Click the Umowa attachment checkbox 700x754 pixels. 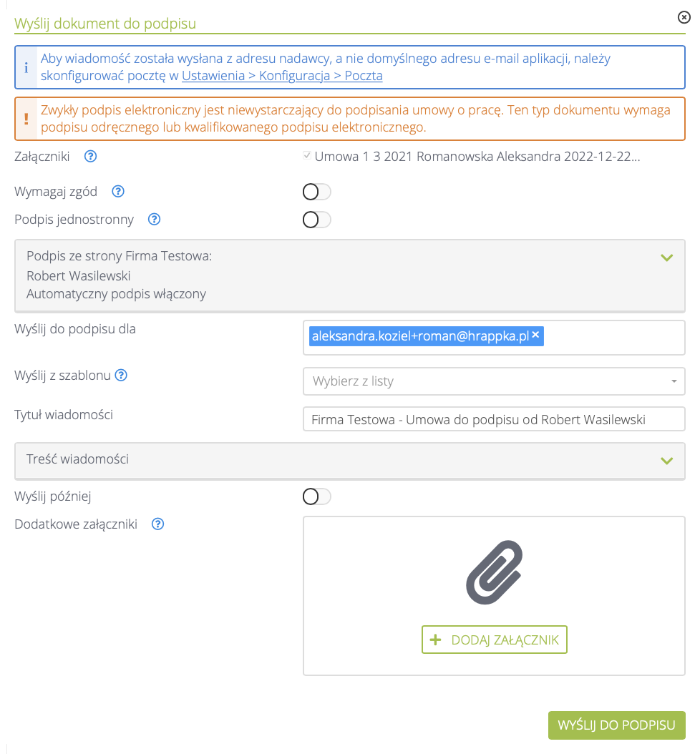coord(308,155)
